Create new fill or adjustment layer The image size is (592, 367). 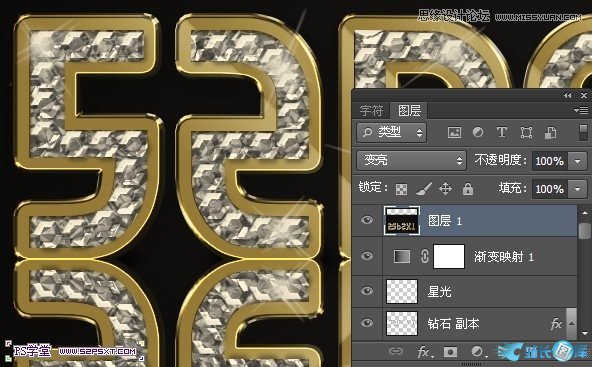pos(478,352)
